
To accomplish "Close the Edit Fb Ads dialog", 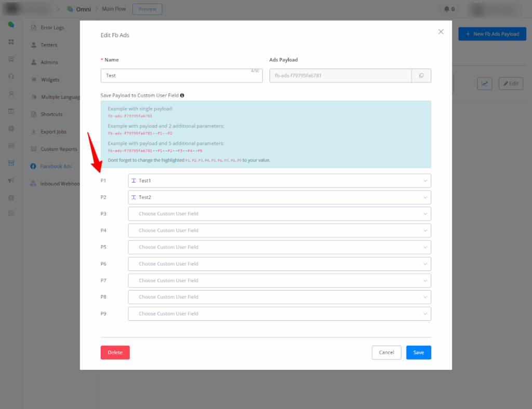I will 441,32.
